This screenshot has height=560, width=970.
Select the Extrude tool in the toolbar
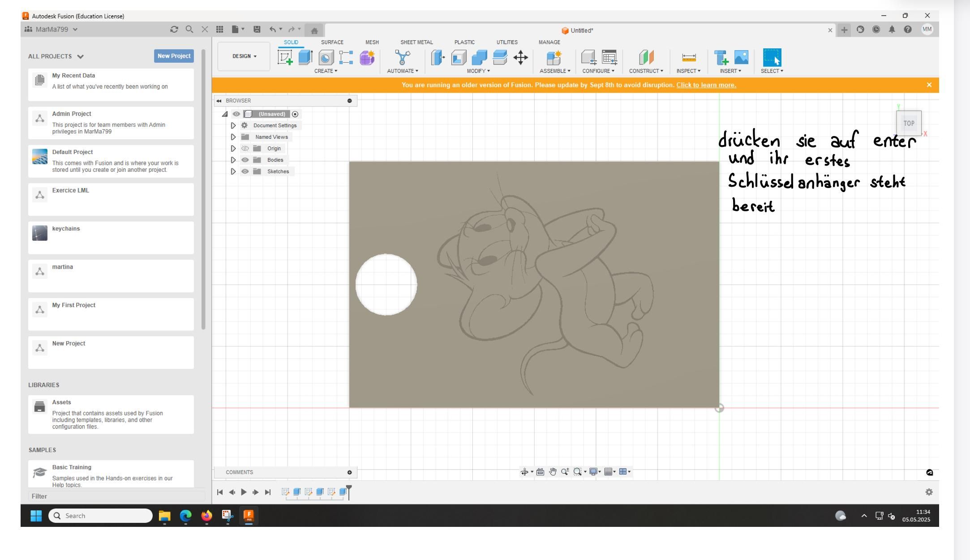305,58
